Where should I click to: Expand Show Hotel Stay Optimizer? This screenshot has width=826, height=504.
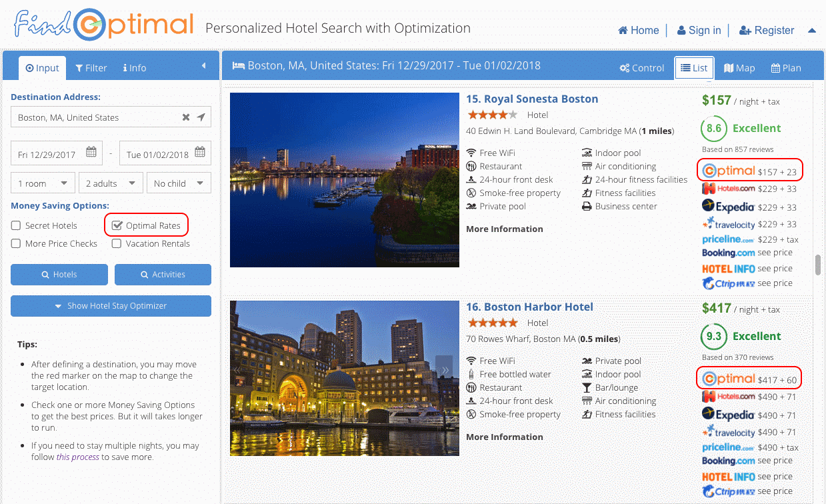pos(111,306)
